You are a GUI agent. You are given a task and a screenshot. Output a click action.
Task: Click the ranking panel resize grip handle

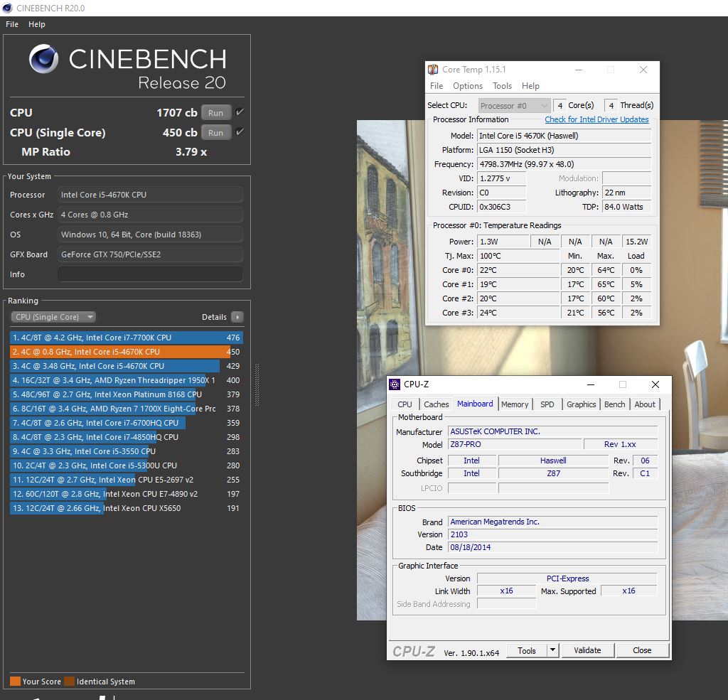click(x=257, y=385)
